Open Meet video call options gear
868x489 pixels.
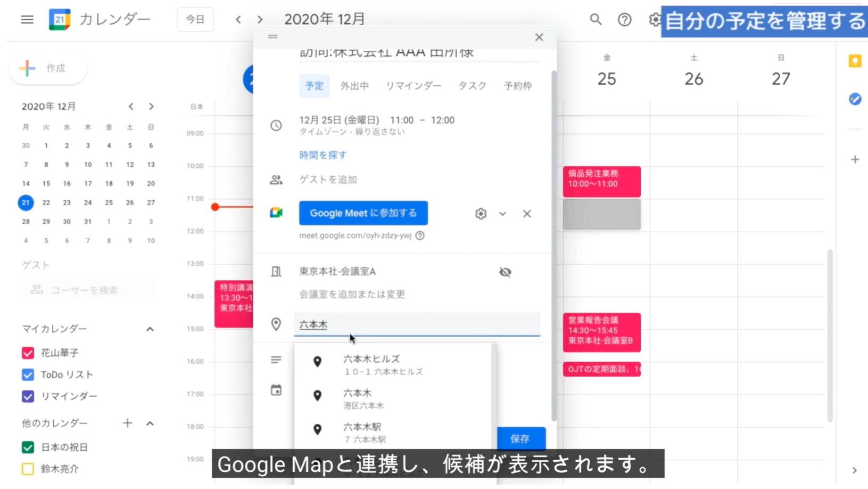(481, 214)
